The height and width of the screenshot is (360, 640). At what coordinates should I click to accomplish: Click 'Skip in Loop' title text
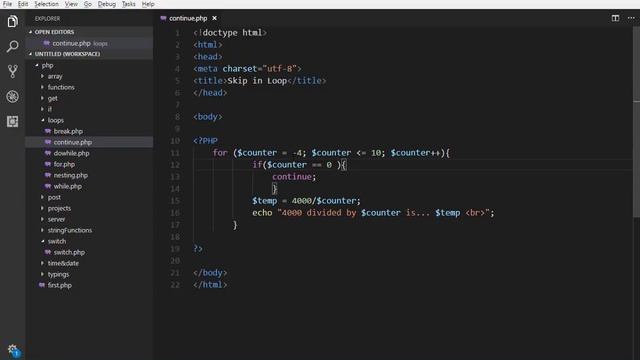point(257,80)
